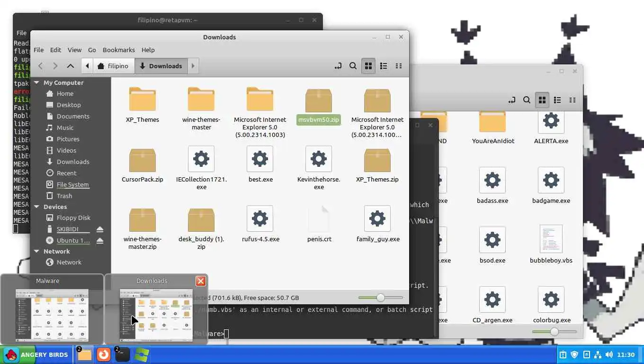
Task: Click the Downloads path button
Action: coord(161,66)
